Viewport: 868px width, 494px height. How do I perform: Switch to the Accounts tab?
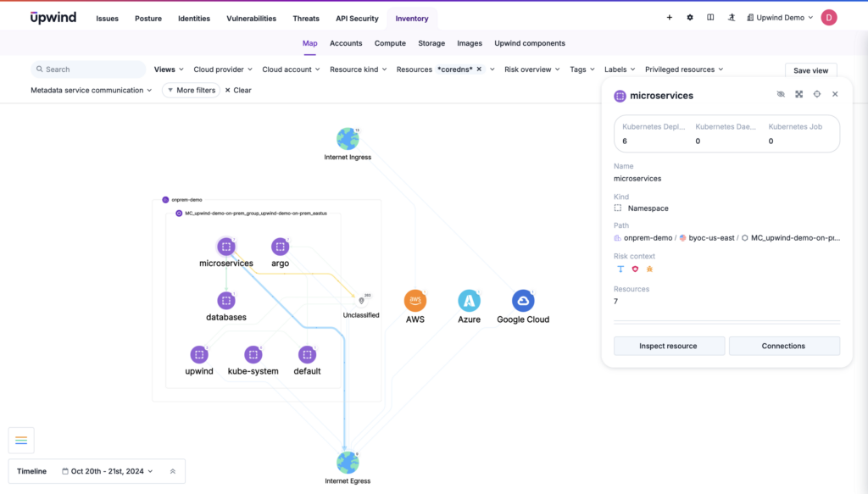[x=346, y=43]
